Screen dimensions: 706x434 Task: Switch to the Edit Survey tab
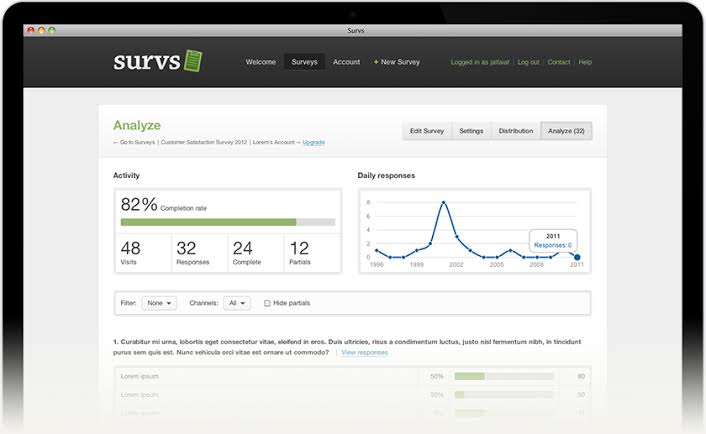click(427, 131)
